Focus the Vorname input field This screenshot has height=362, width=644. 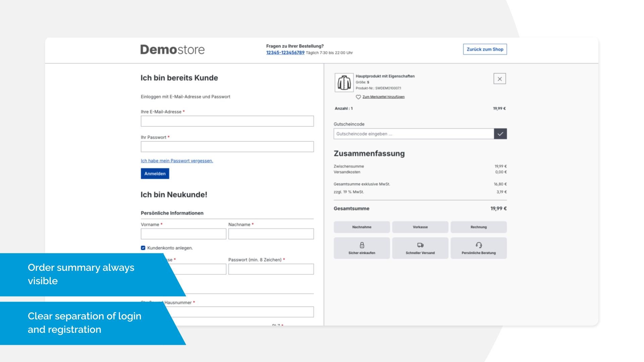(x=183, y=234)
